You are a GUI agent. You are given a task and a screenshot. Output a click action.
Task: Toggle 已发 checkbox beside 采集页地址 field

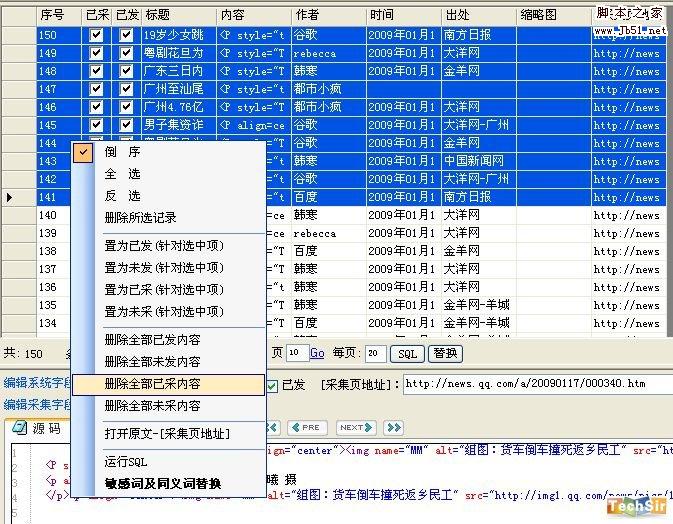pyautogui.click(x=272, y=385)
